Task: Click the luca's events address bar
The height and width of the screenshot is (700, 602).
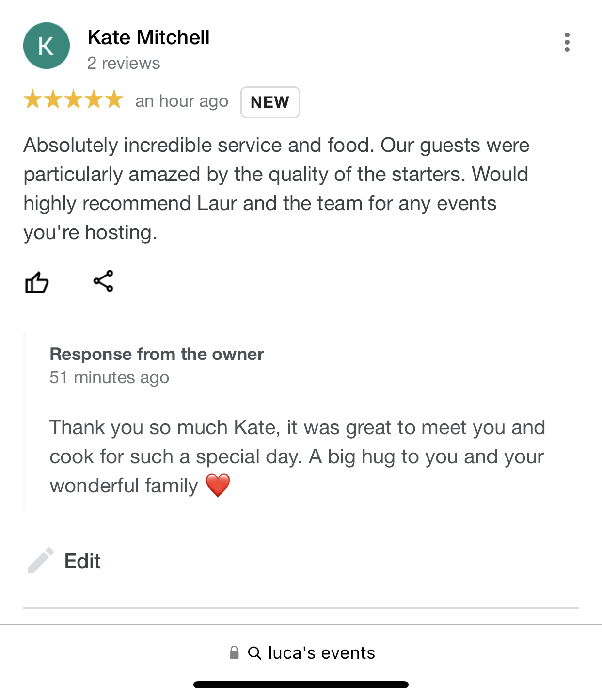Action: tap(301, 653)
